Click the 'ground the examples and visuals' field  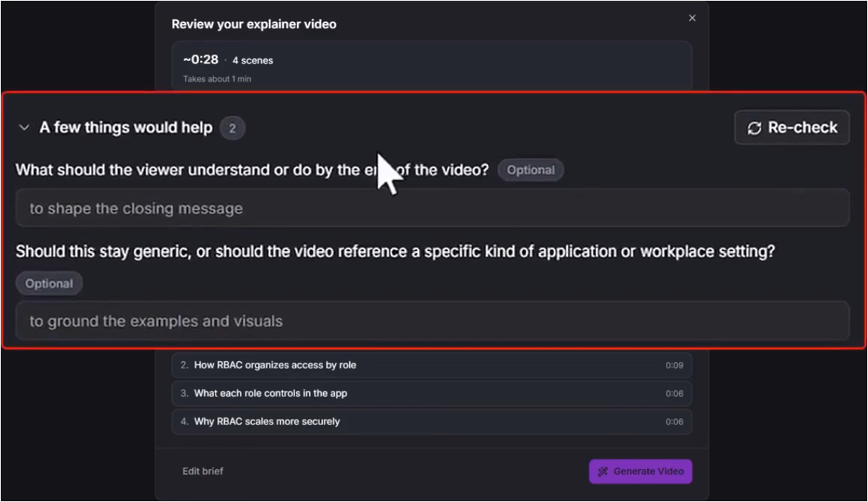pos(433,321)
